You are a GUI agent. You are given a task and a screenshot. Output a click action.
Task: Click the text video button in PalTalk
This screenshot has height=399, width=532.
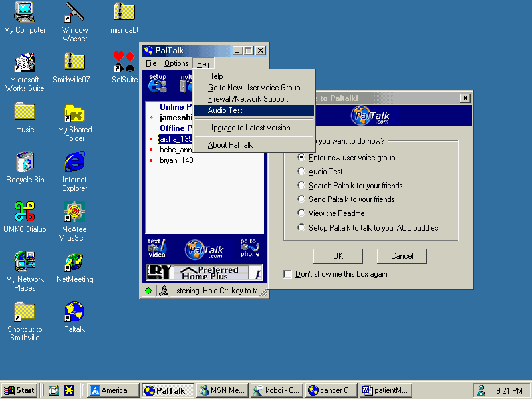click(157, 248)
